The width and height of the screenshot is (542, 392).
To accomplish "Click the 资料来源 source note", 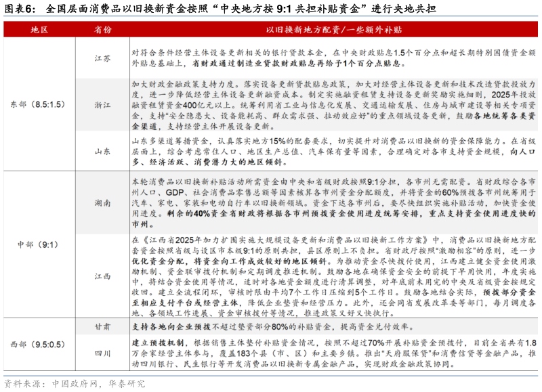I will pos(75,383).
